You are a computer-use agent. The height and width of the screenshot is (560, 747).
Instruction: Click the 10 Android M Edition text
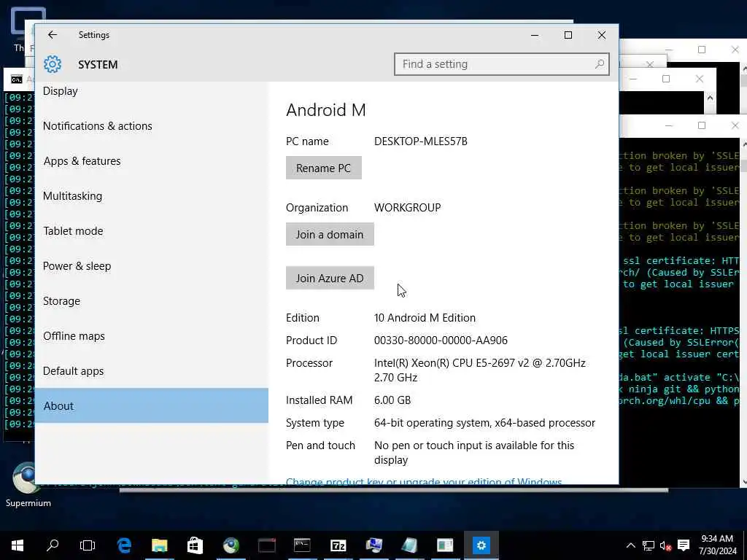click(425, 318)
